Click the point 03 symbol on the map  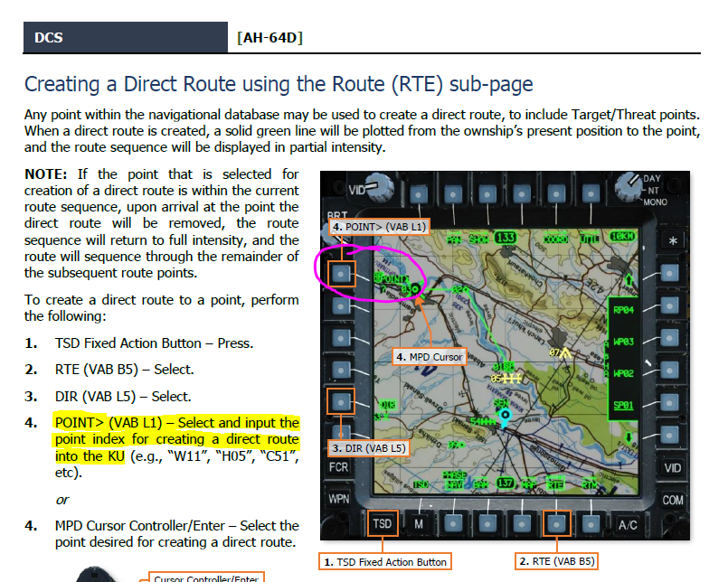click(411, 289)
